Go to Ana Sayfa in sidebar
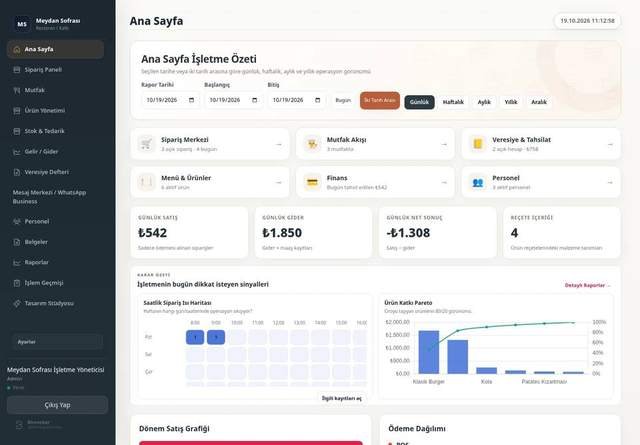640x445 pixels. click(x=55, y=49)
